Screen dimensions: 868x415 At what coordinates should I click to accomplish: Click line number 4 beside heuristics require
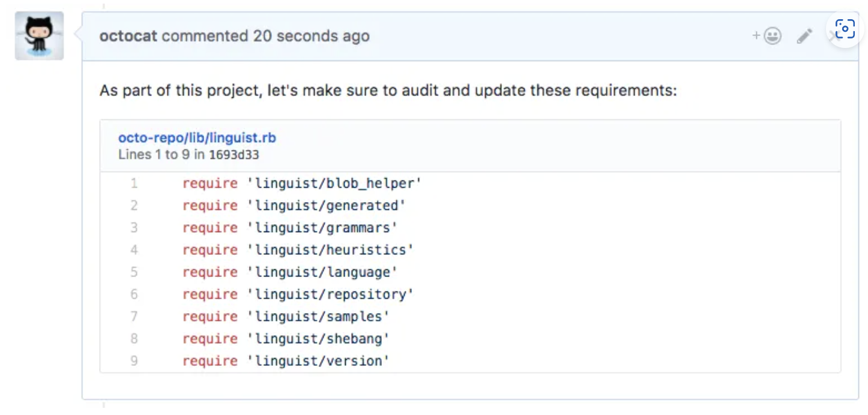[134, 250]
